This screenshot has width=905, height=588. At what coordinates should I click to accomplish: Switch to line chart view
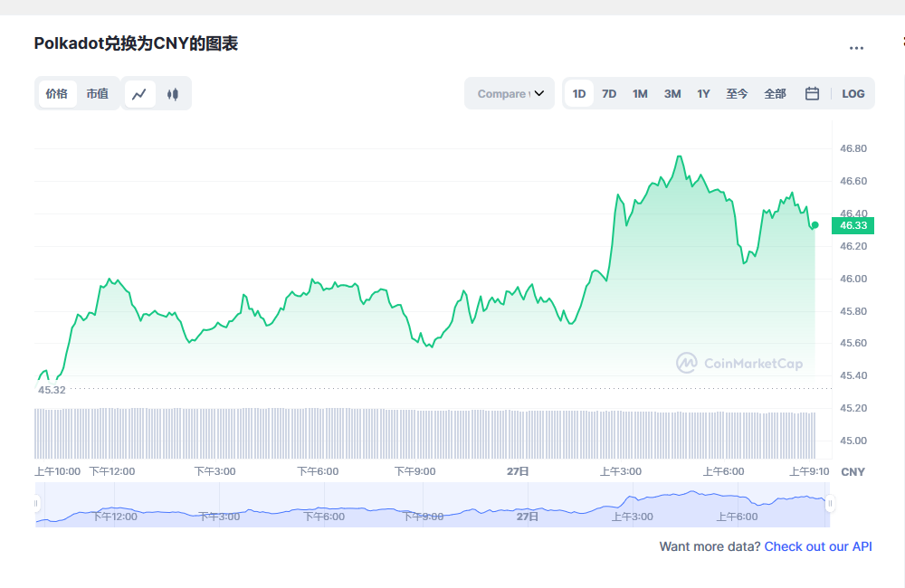pyautogui.click(x=139, y=93)
